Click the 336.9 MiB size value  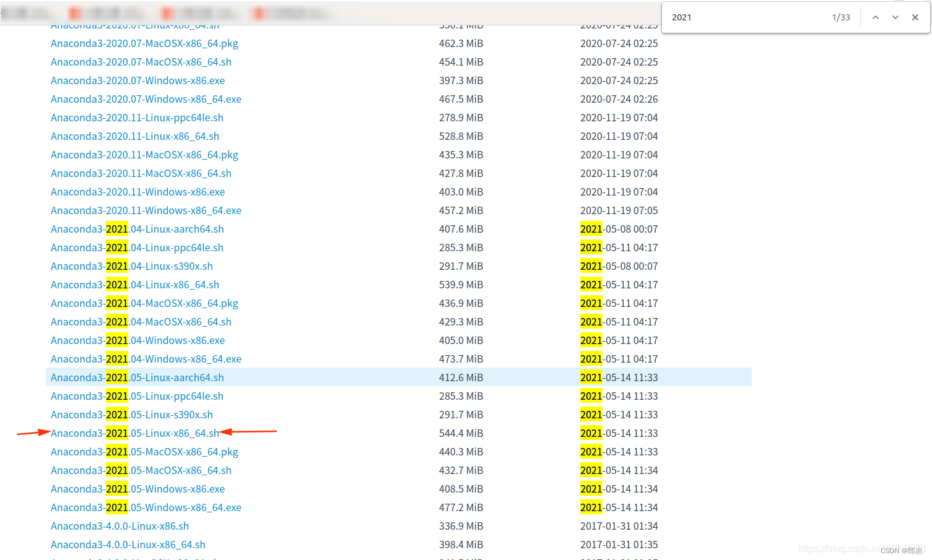[461, 526]
